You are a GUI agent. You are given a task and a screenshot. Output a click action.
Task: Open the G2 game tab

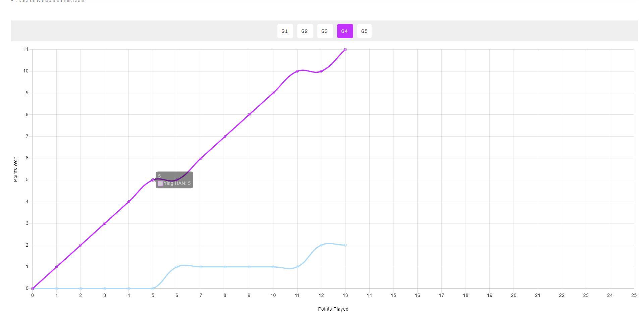[305, 31]
